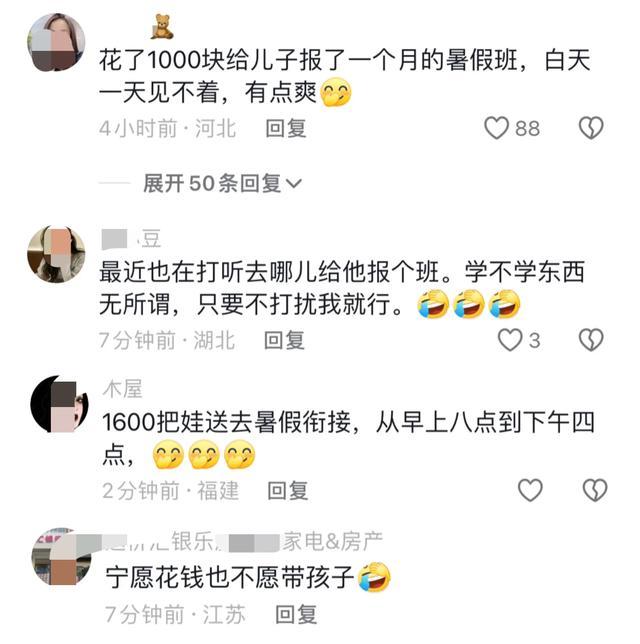Like the 1600把娃送去暑假衔接 comment
The image size is (640, 644).
click(530, 490)
